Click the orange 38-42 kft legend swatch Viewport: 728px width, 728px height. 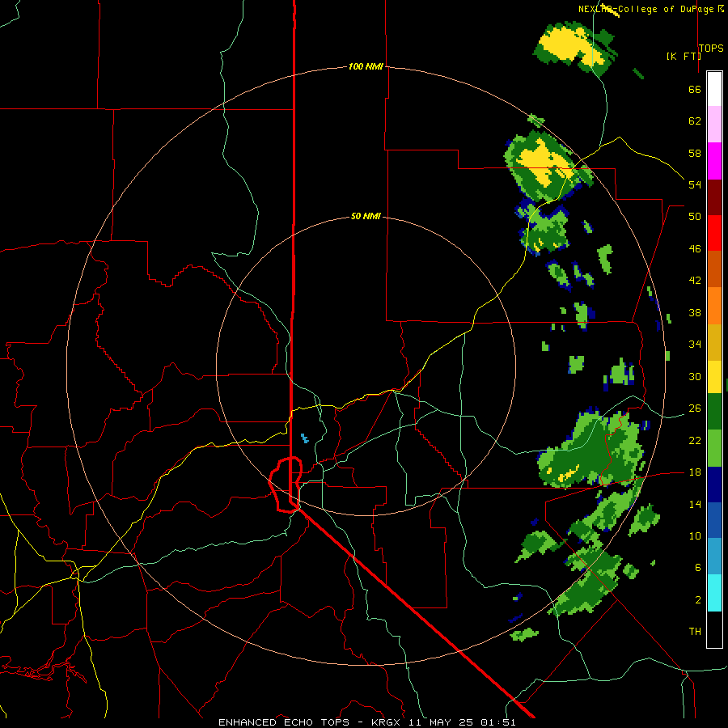tap(714, 306)
